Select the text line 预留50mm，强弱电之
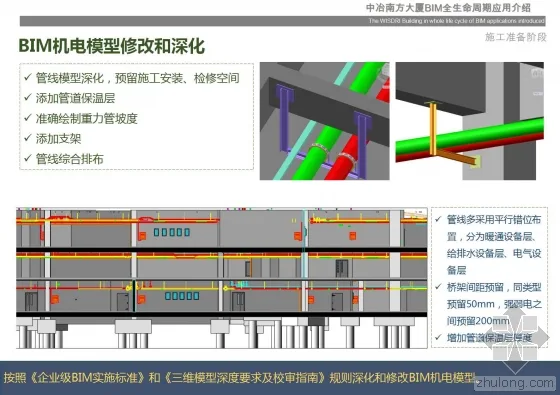 (494, 304)
